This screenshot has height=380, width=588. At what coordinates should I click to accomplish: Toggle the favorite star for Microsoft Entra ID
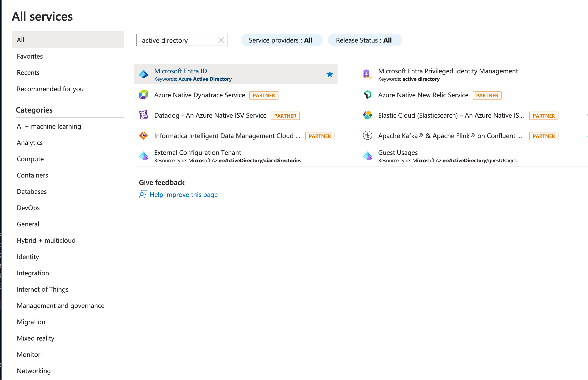[x=330, y=74]
